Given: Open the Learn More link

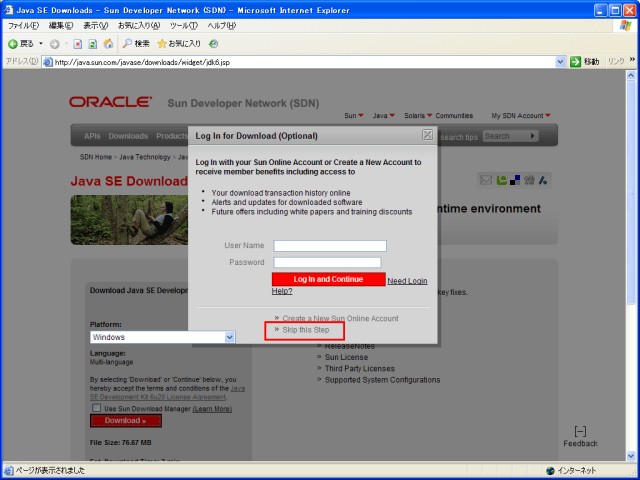Looking at the screenshot, I should click(x=212, y=409).
